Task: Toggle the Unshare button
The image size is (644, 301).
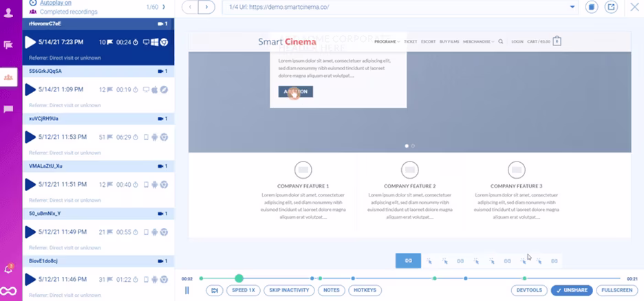Action: [x=572, y=290]
